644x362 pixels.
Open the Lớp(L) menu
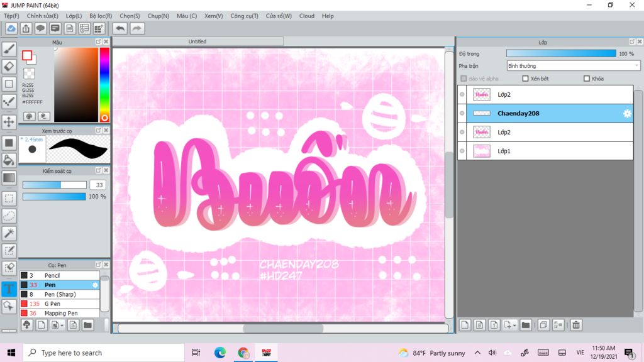coord(74,16)
